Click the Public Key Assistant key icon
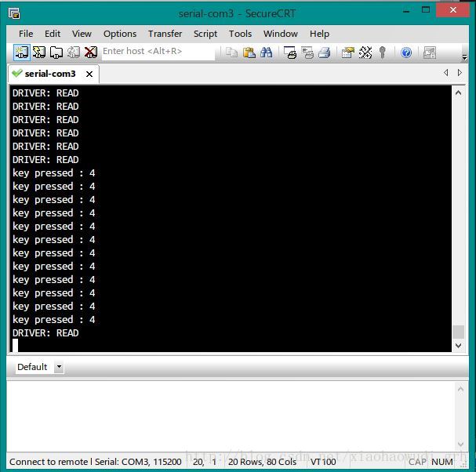 pyautogui.click(x=382, y=53)
